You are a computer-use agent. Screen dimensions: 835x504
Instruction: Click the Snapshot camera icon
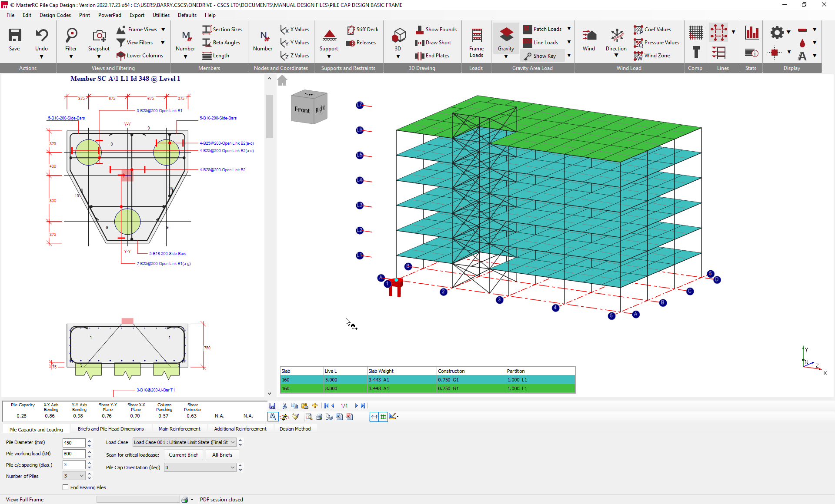click(99, 36)
